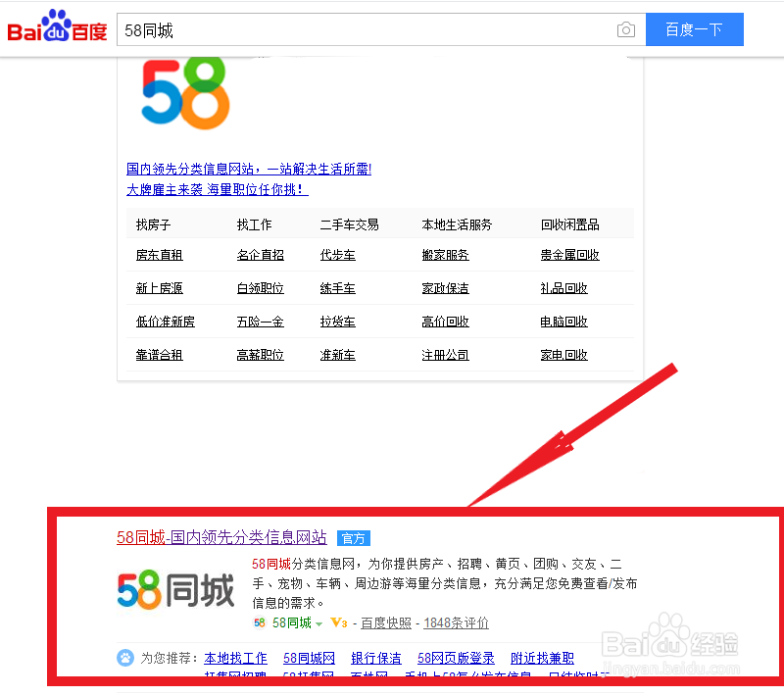Click the V3 credibility badge icon
Image resolution: width=784 pixels, height=696 pixels.
[338, 623]
